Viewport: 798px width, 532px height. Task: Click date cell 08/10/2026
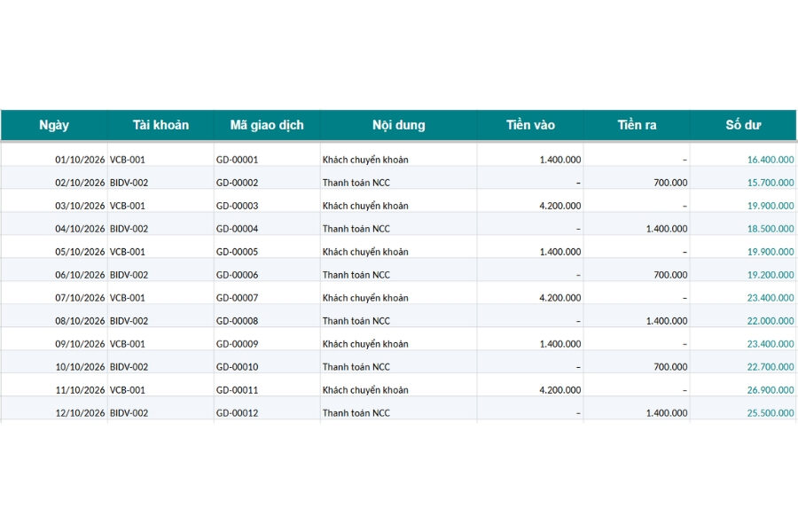80,321
